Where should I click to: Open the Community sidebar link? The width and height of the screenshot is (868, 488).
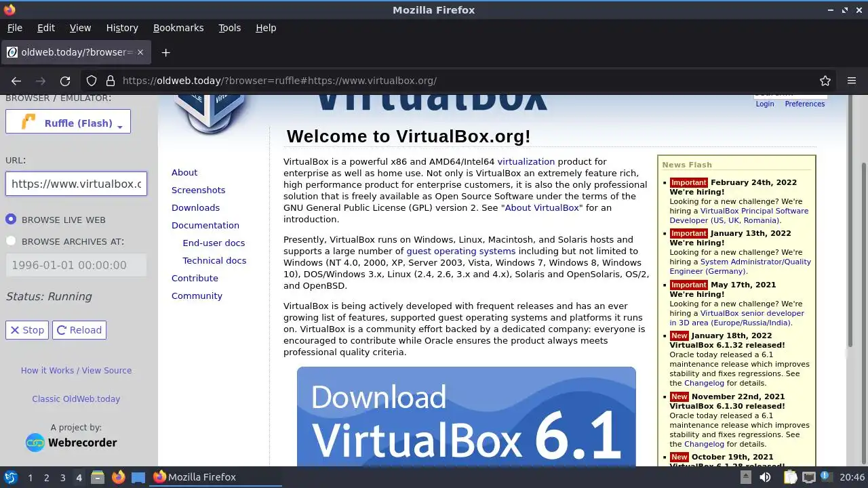click(197, 296)
